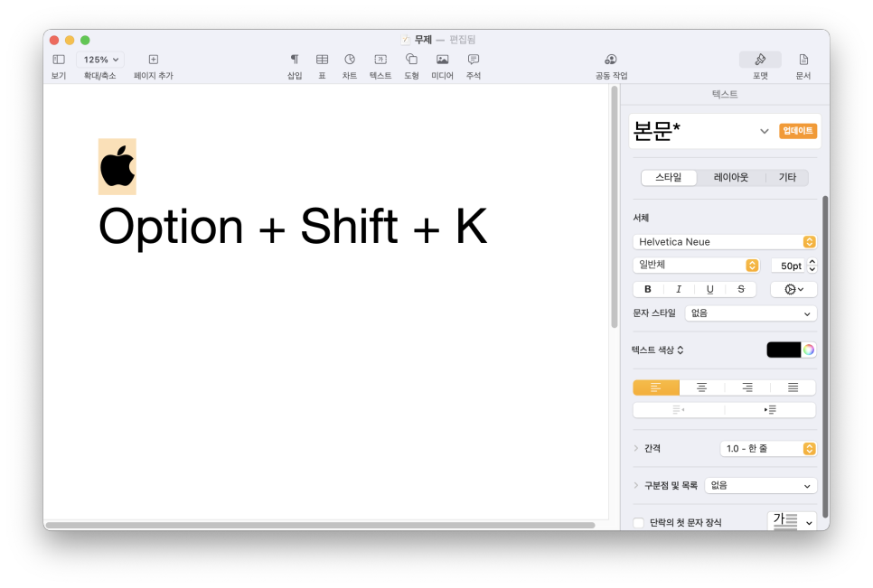Click the inspector panel vertical scrollbar
The height and width of the screenshot is (588, 873).
pos(825,357)
